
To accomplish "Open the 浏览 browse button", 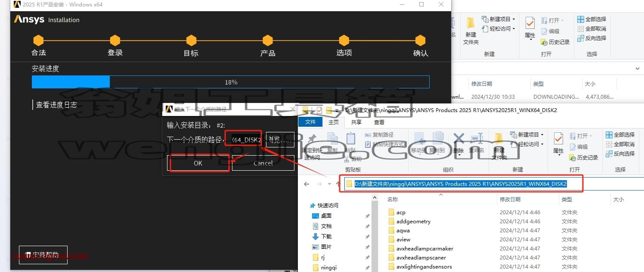I will tap(280, 140).
